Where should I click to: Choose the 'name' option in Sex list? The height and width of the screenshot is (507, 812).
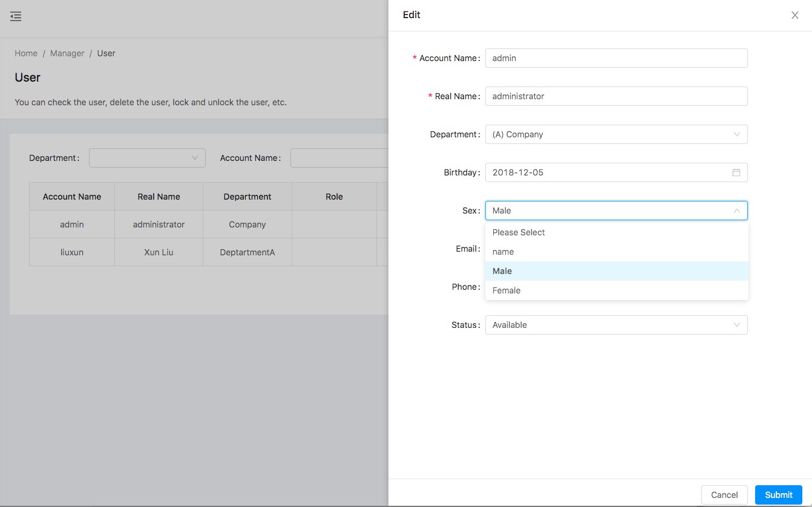pyautogui.click(x=617, y=252)
